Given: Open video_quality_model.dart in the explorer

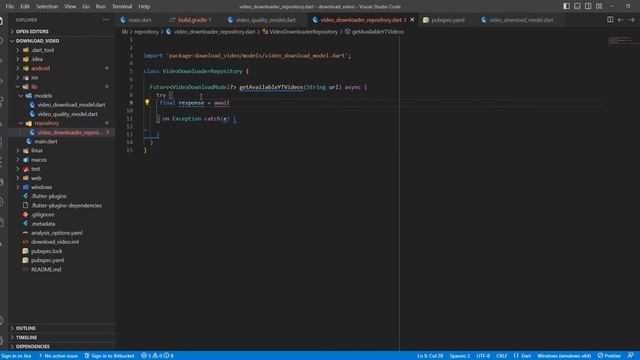Looking at the screenshot, I should pos(67,114).
